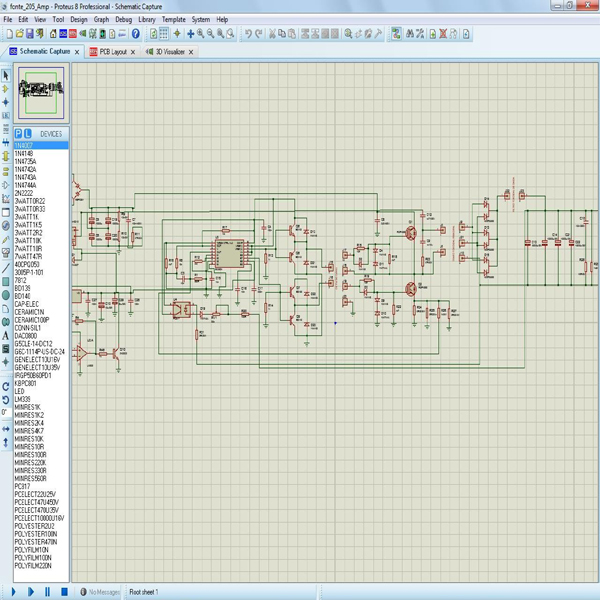Viewport: 600px width, 600px height.
Task: Switch to the PCB Layout tab
Action: (x=113, y=51)
